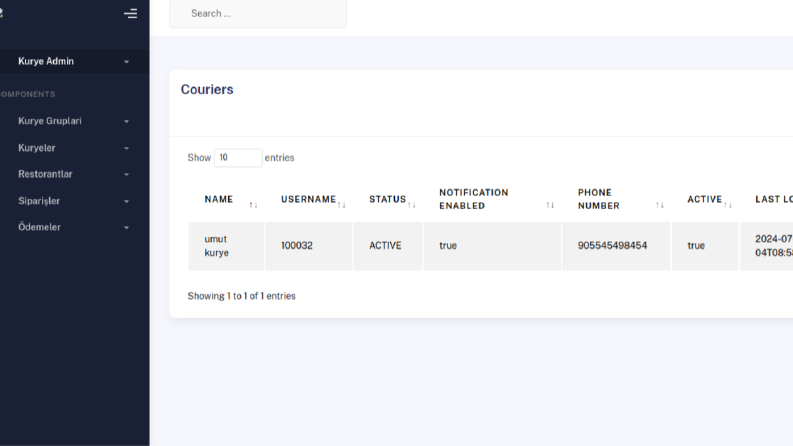Sort table by Active column arrows
793x446 pixels.
pos(727,205)
